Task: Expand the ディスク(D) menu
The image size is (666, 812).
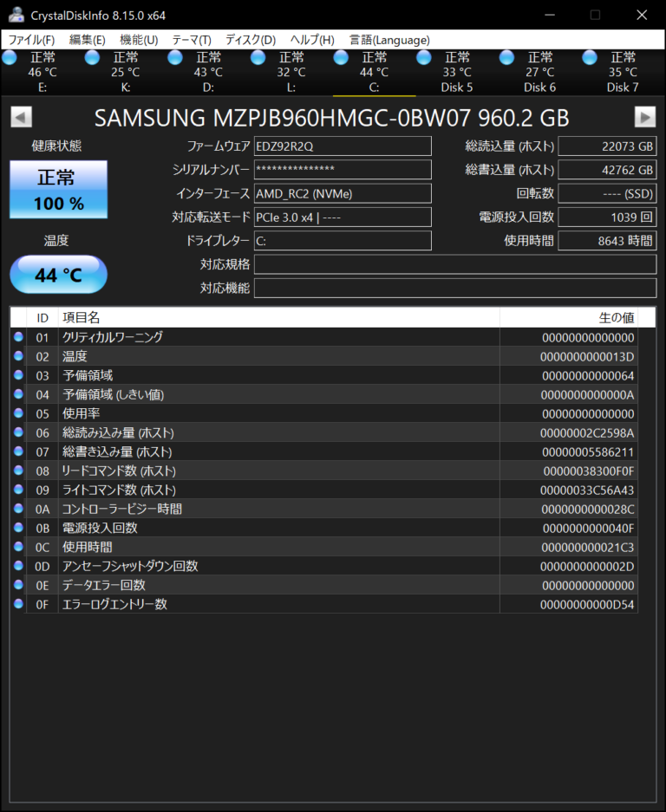Action: click(251, 40)
